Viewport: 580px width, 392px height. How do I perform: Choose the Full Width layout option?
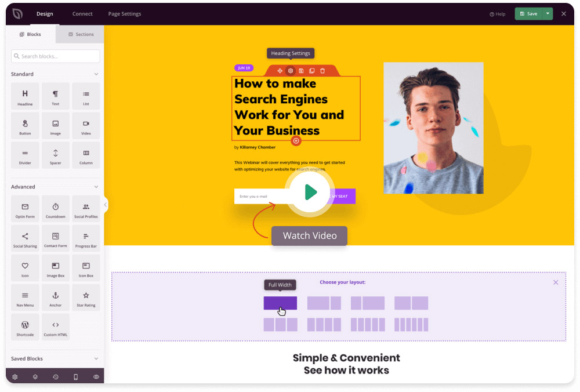click(x=280, y=303)
